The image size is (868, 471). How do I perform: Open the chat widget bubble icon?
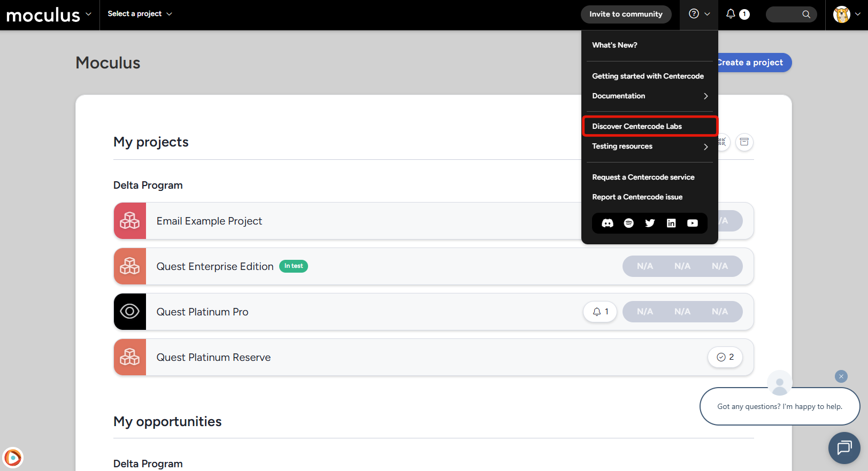tap(844, 447)
